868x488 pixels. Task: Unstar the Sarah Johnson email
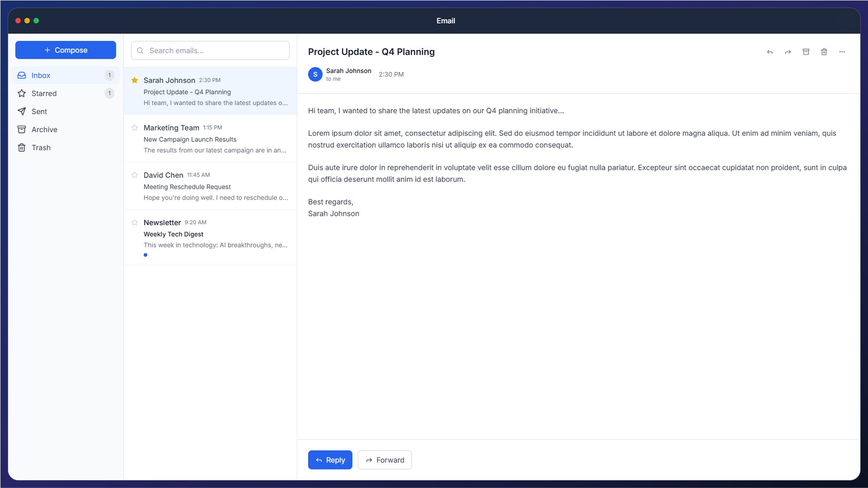tap(135, 80)
